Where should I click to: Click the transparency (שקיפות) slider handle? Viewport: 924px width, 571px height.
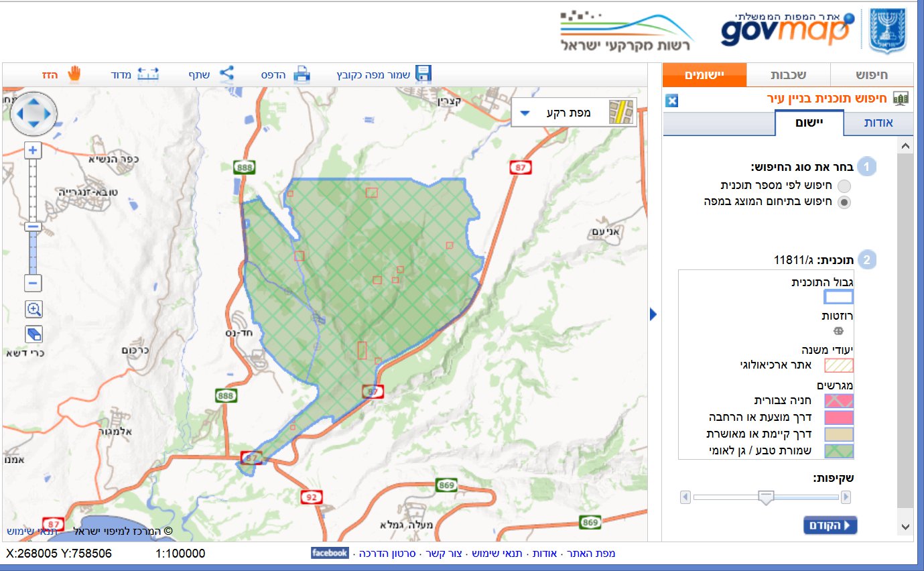(x=766, y=497)
